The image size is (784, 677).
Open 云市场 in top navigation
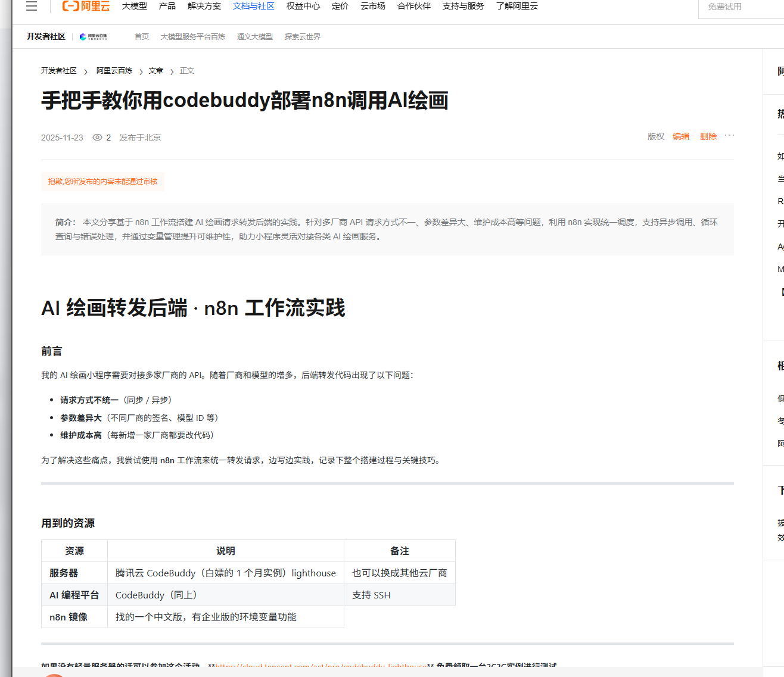pos(373,7)
